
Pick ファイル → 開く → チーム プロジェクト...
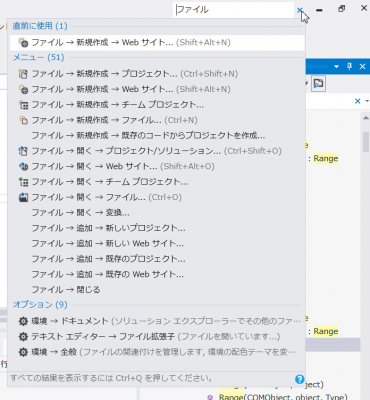tap(157, 182)
